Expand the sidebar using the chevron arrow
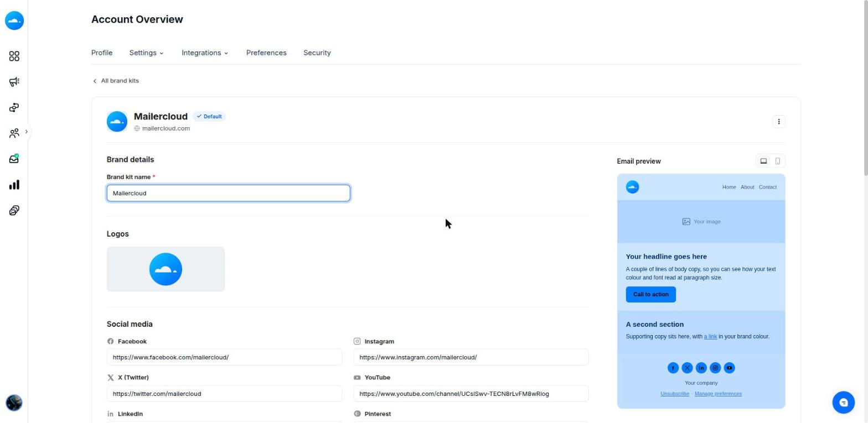This screenshot has height=423, width=868. 26,132
